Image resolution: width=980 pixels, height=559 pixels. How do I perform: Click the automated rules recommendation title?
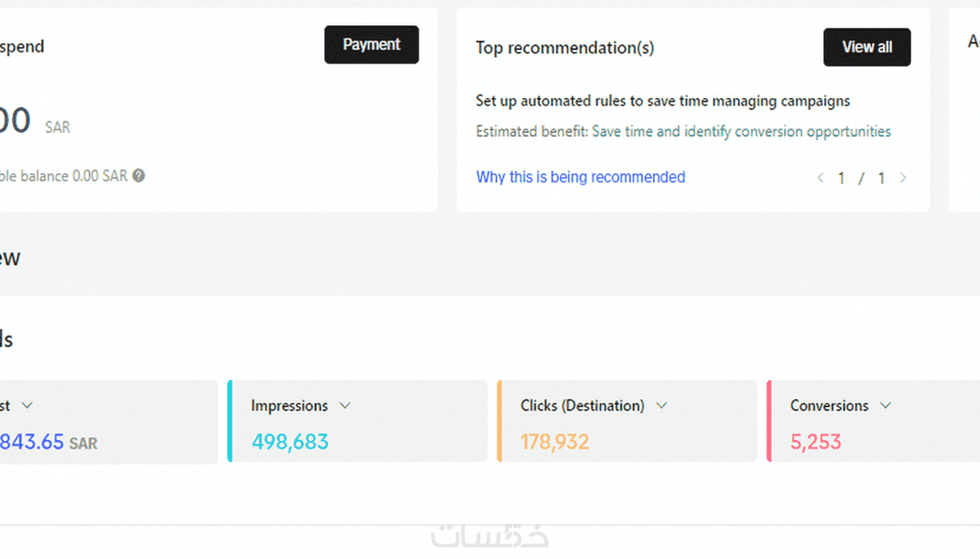pyautogui.click(x=662, y=101)
